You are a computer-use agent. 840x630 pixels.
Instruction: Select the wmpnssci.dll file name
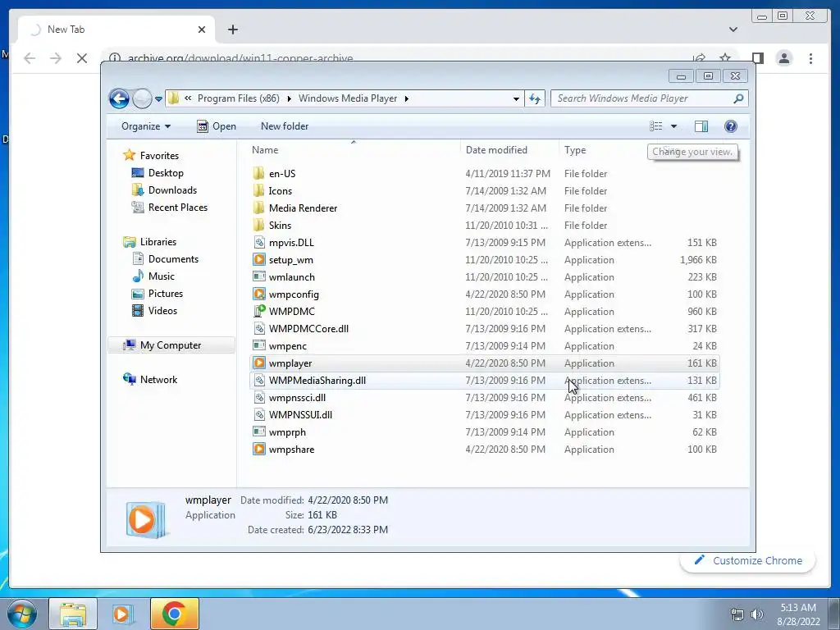tap(297, 398)
